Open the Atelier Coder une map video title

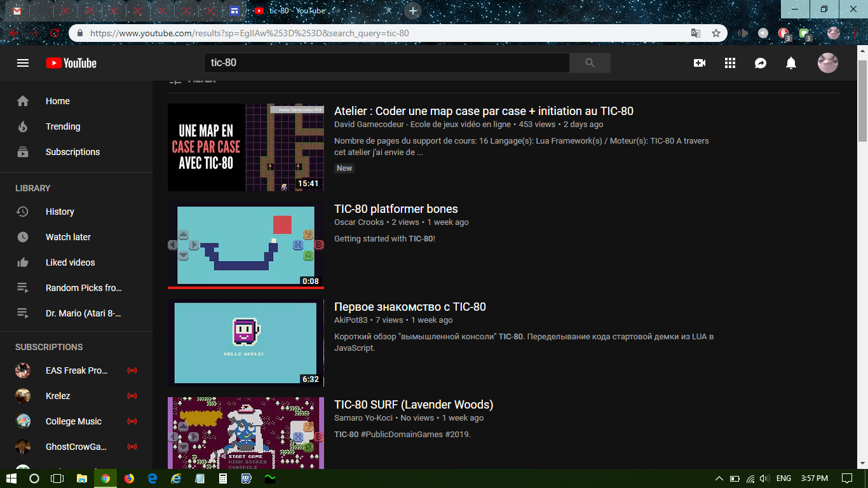click(x=484, y=111)
